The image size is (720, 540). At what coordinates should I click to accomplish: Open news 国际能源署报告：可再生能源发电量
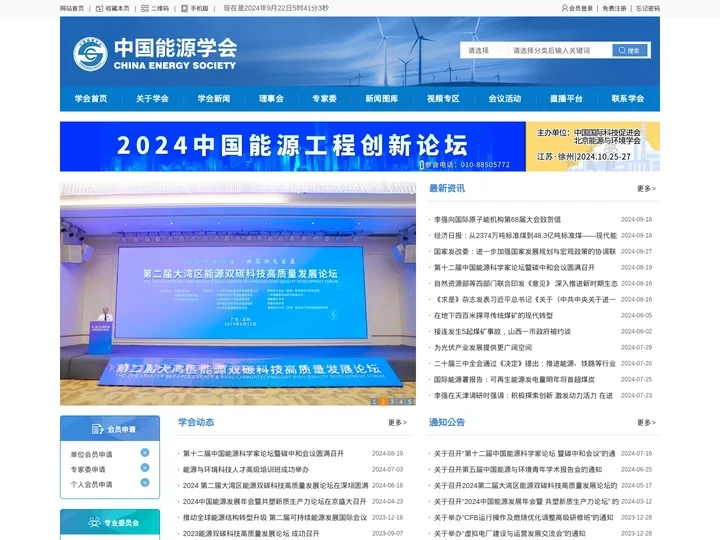tap(514, 379)
